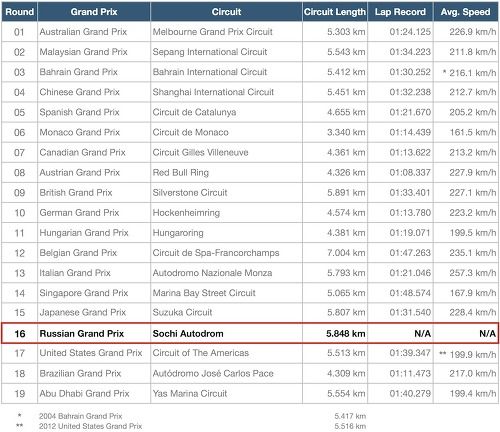Select Bahrain International Circuit cell
This screenshot has width=500, height=432.
pyautogui.click(x=226, y=72)
